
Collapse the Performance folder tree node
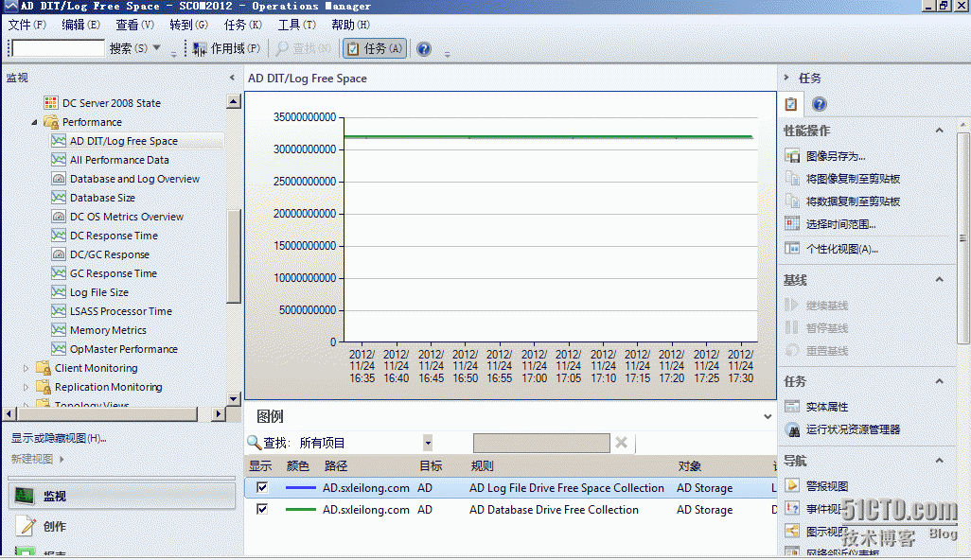coord(34,123)
